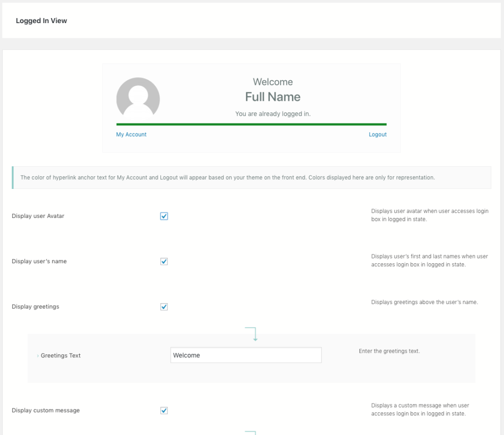504x435 pixels.
Task: Click the Logged In View header
Action: click(41, 21)
